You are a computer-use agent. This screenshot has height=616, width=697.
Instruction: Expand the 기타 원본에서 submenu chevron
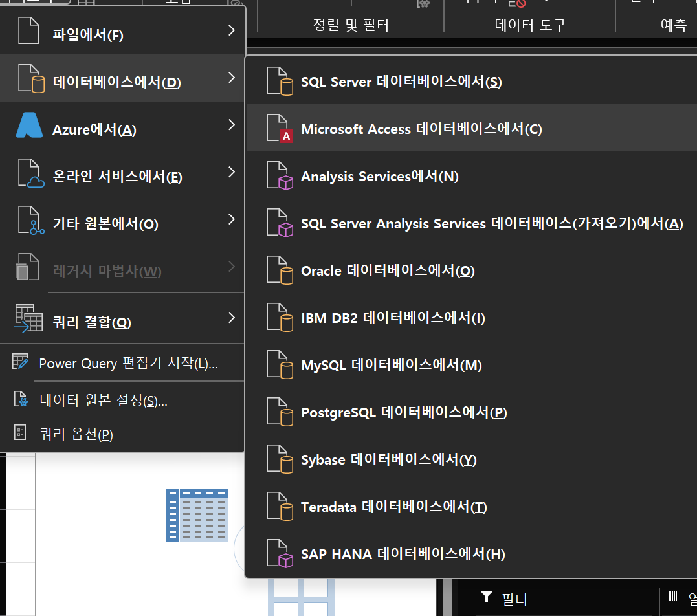point(232,220)
